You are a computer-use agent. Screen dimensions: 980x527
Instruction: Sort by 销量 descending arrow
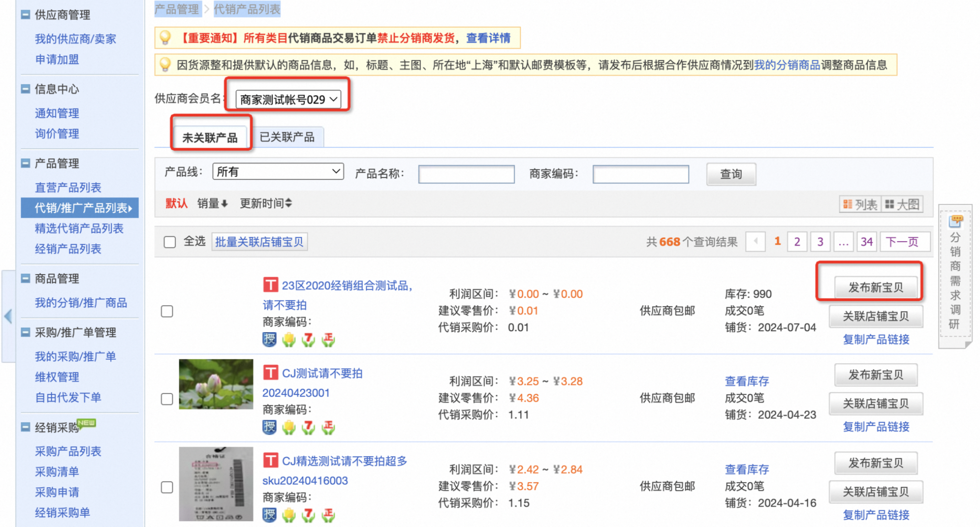click(x=224, y=204)
